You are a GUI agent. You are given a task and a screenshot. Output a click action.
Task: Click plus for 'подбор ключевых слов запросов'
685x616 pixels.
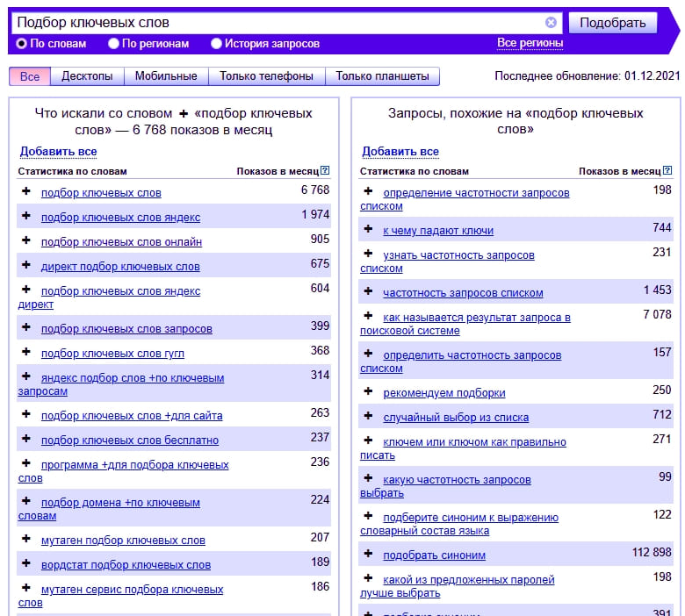[26, 327]
